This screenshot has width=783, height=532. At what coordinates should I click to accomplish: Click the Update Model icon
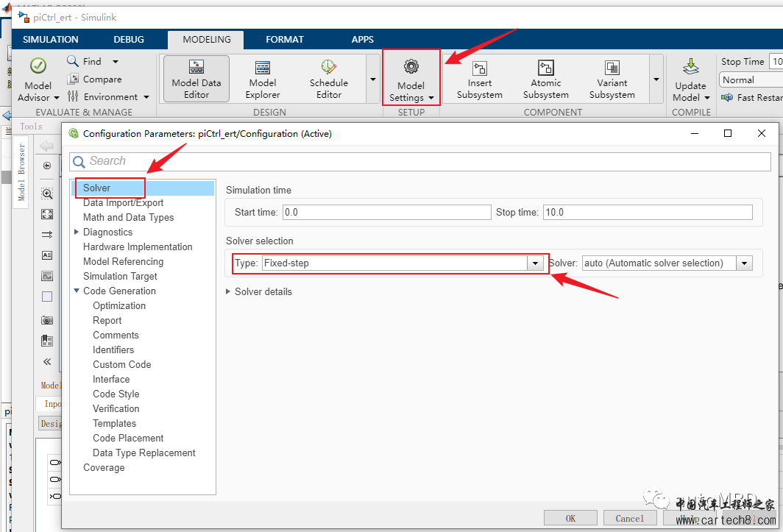[x=690, y=66]
